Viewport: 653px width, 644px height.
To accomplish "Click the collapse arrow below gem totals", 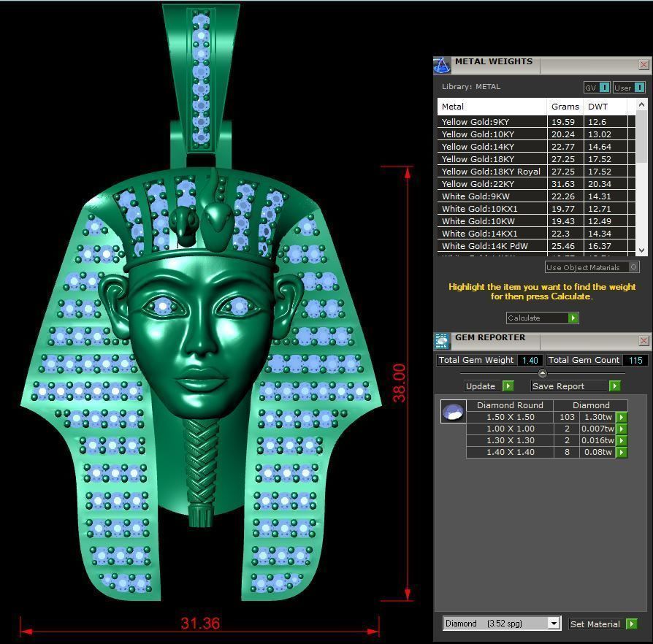I will (542, 373).
